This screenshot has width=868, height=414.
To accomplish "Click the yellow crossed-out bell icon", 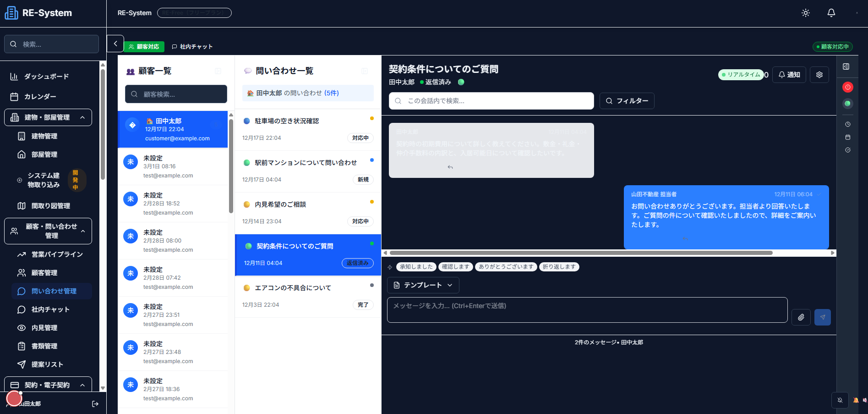I will [856, 400].
